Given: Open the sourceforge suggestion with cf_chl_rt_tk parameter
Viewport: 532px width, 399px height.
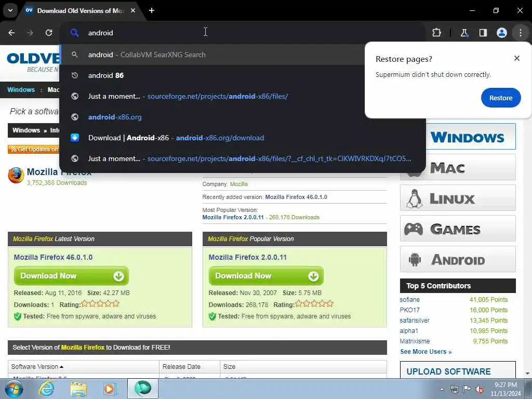Looking at the screenshot, I should coord(242,158).
